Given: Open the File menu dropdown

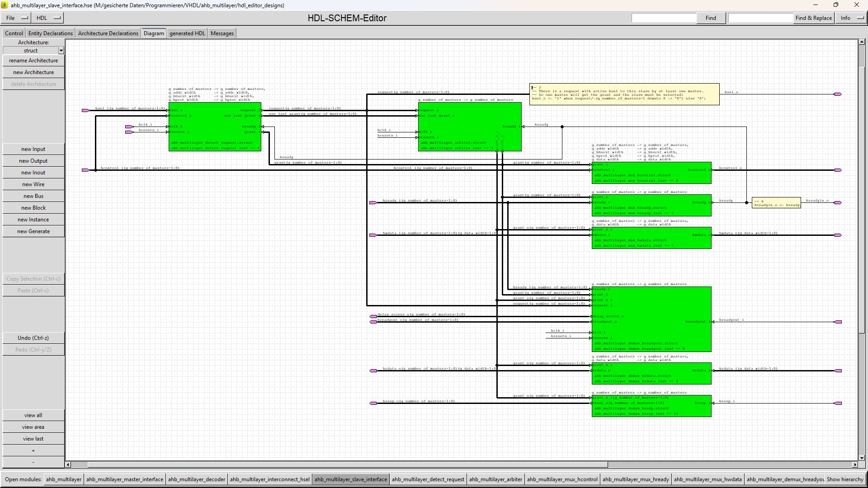Looking at the screenshot, I should pos(16,18).
